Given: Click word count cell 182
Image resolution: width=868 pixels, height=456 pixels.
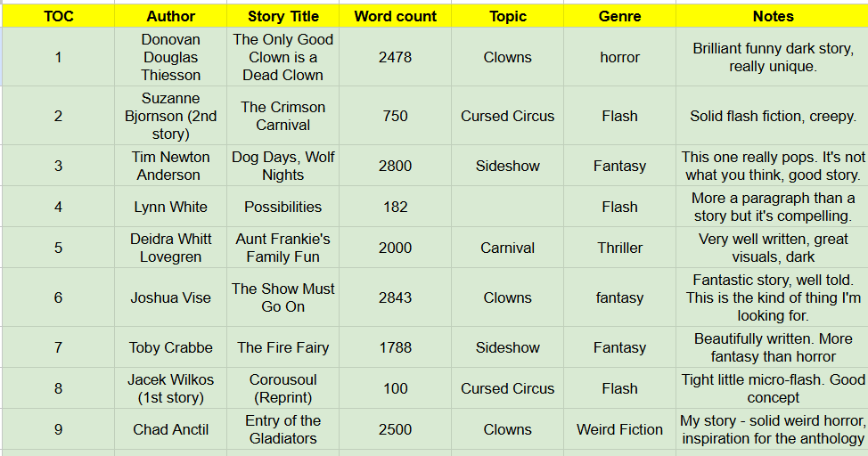Looking at the screenshot, I should 395,207.
